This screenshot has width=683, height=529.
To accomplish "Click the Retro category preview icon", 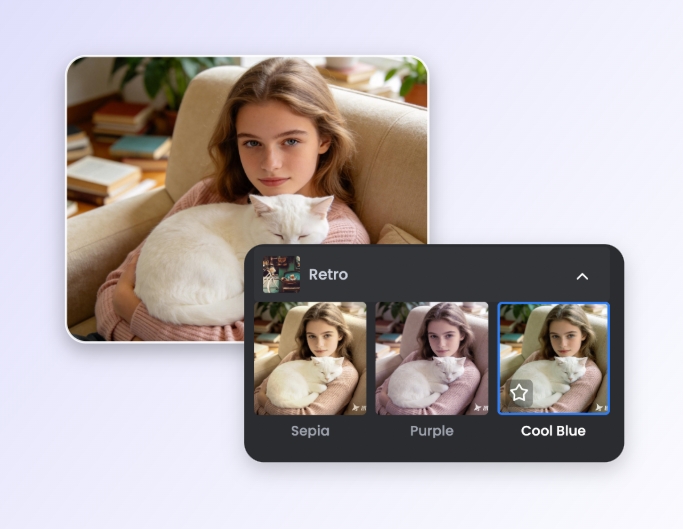I will (281, 275).
